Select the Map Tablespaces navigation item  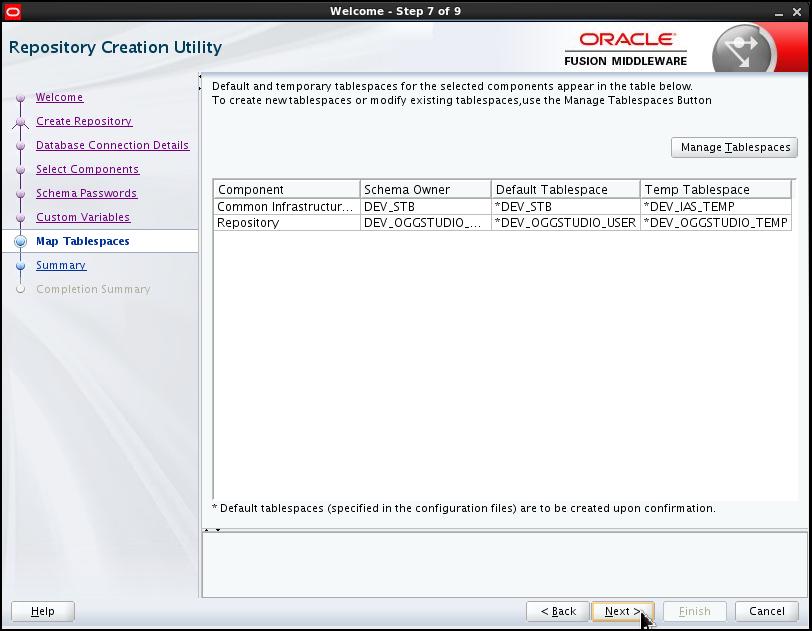[x=83, y=241]
